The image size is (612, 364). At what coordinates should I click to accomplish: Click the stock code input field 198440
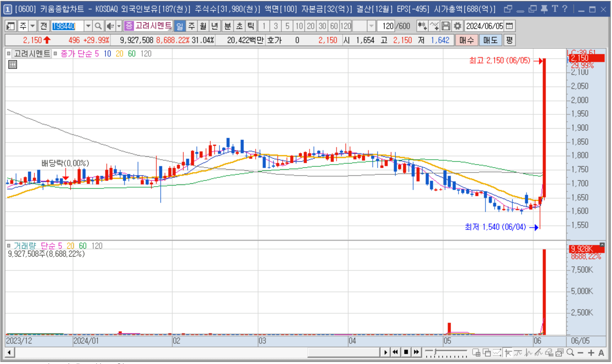click(x=67, y=26)
